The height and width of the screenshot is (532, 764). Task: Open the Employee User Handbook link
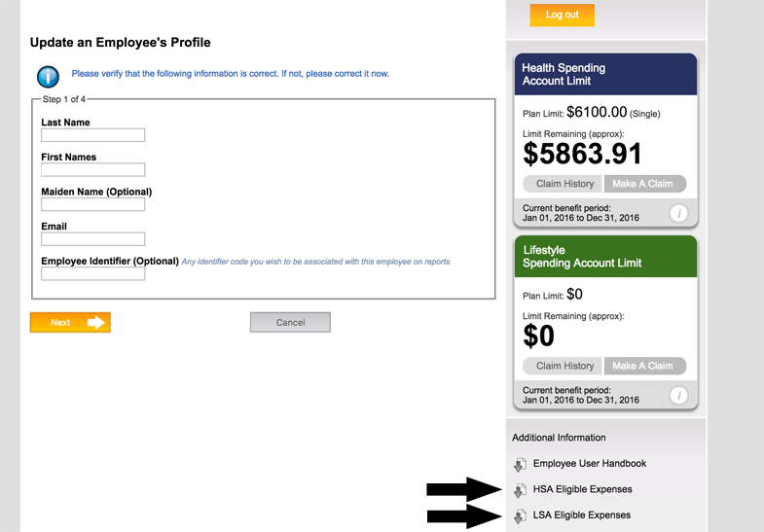pyautogui.click(x=590, y=463)
